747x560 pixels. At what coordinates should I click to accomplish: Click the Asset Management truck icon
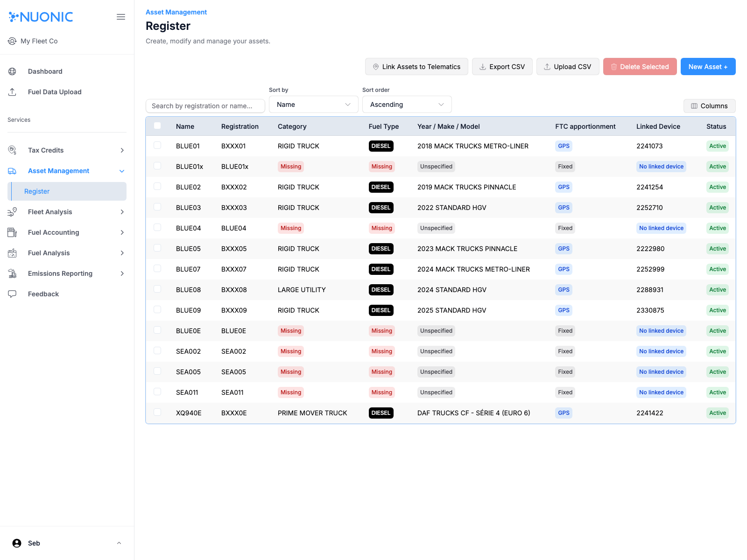click(x=12, y=171)
